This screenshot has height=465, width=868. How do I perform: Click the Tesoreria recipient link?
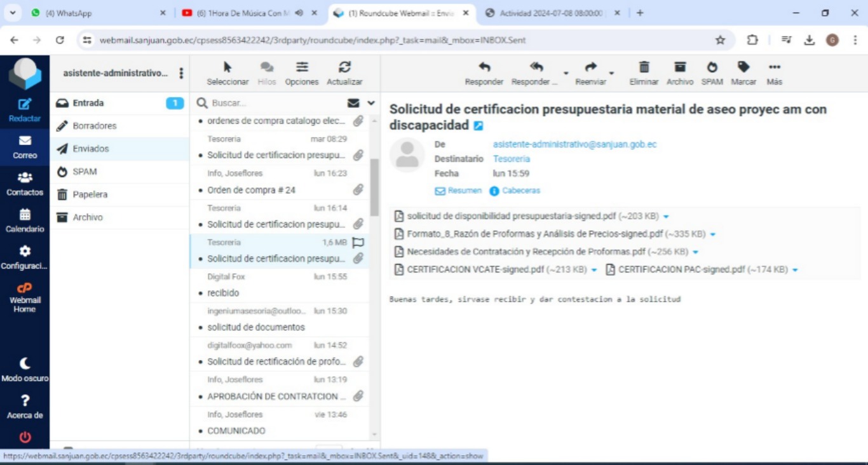(x=511, y=159)
